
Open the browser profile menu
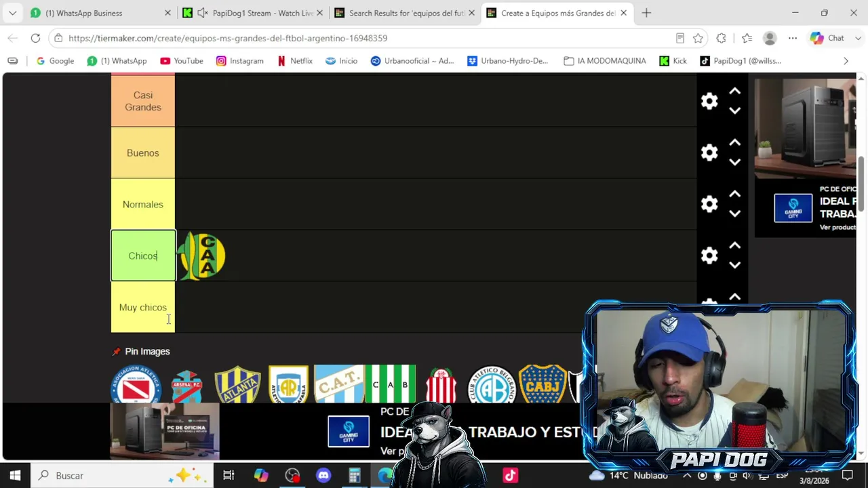(770, 38)
